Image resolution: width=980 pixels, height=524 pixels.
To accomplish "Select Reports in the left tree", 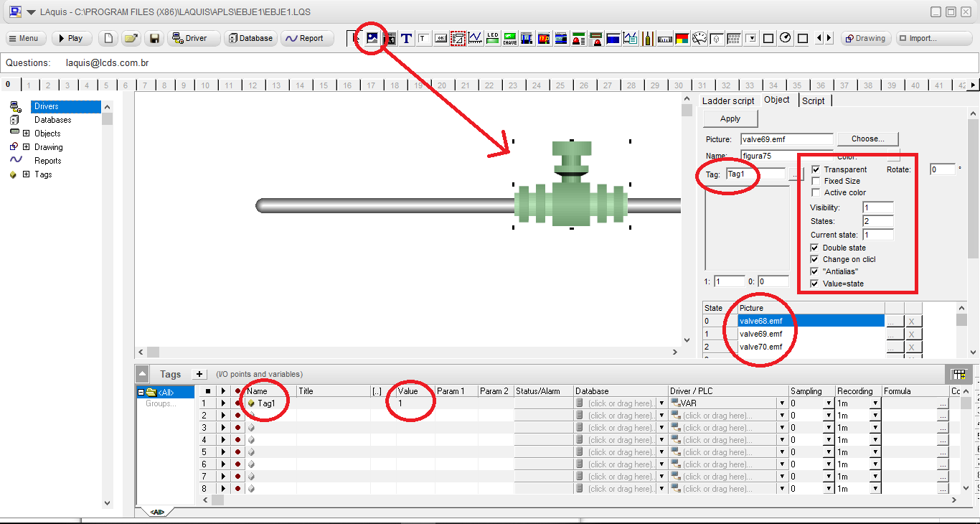I will coord(47,161).
